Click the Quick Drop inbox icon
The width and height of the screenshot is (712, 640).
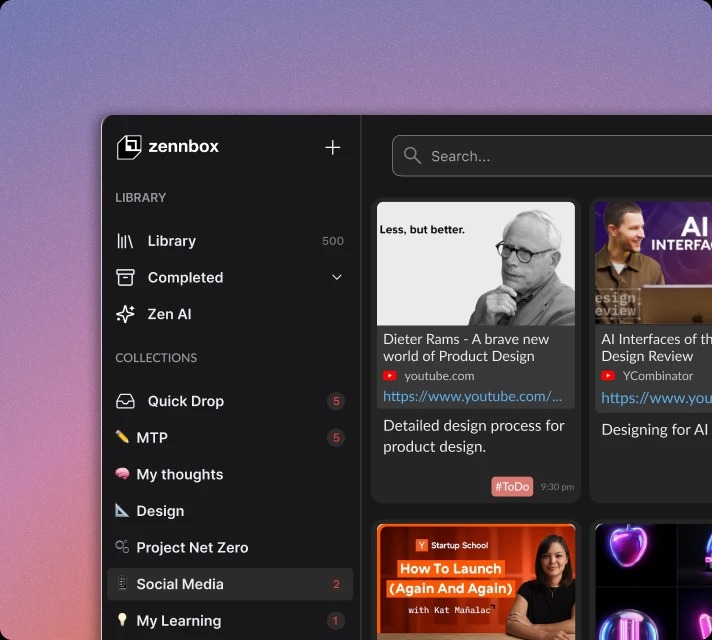[125, 401]
